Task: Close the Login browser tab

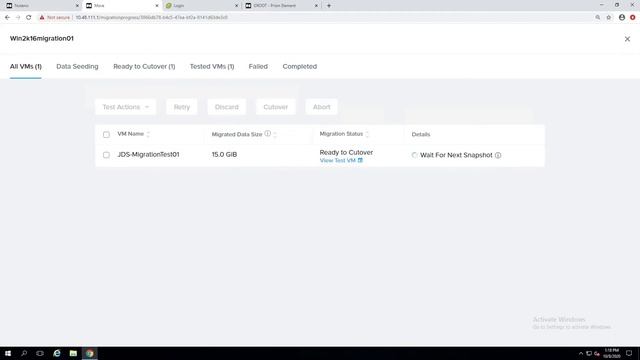Action: (x=236, y=6)
